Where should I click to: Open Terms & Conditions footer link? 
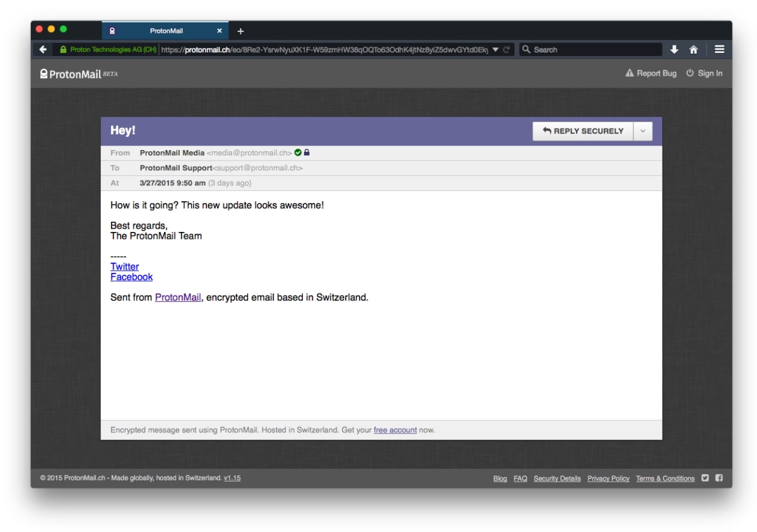[x=665, y=478]
